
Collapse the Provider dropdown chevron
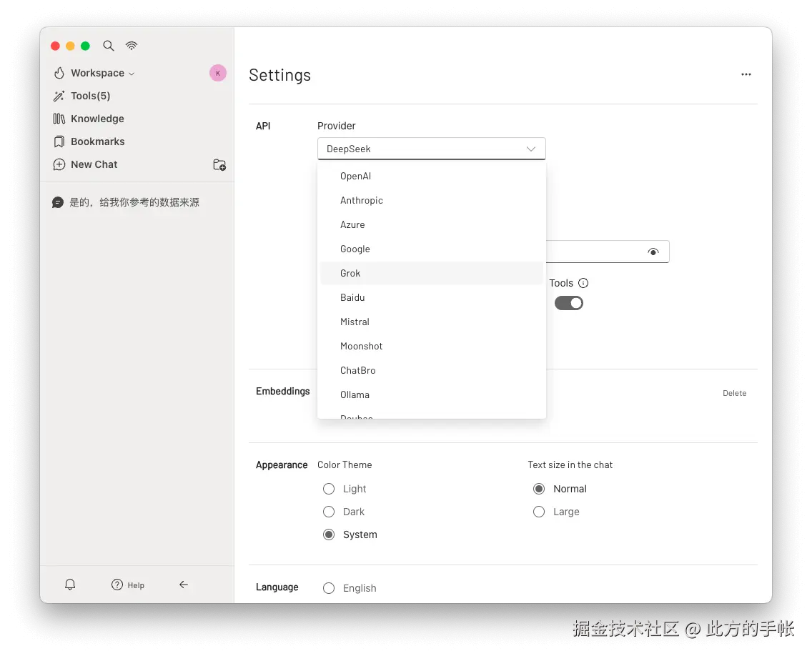(530, 148)
